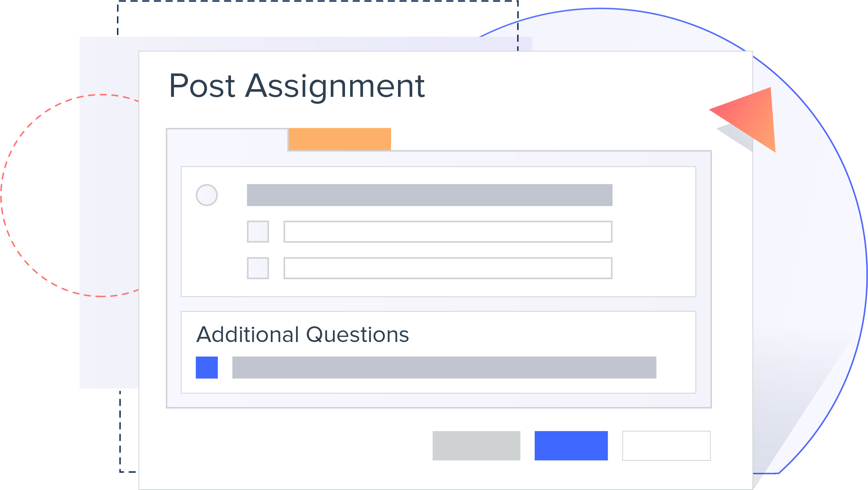Click the Additional Questions heading

click(x=303, y=335)
